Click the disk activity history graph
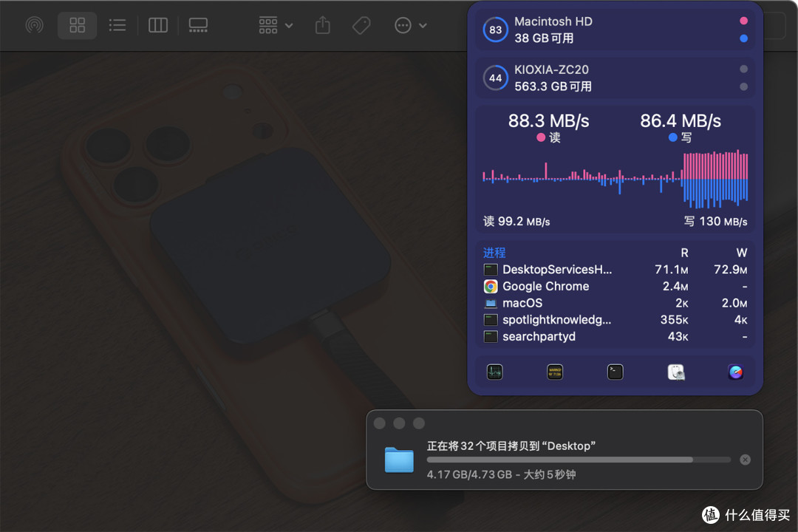The image size is (798, 532). tap(615, 180)
